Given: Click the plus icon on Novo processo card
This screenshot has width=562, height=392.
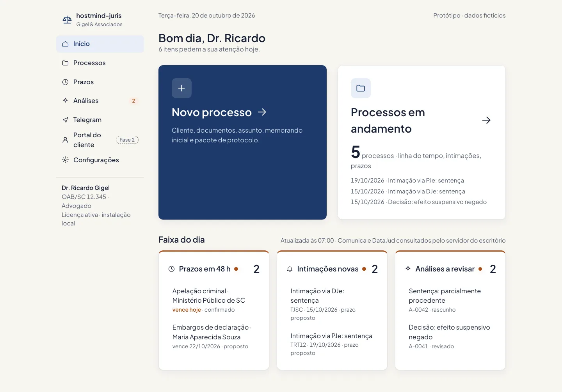Looking at the screenshot, I should point(181,88).
